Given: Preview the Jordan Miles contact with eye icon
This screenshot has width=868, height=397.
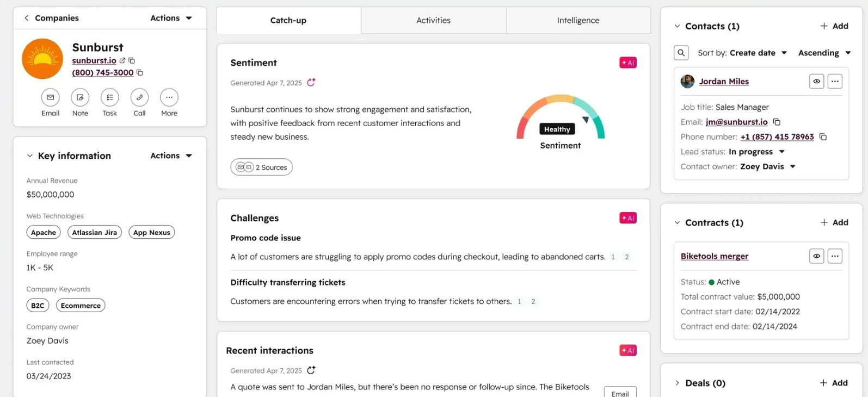Looking at the screenshot, I should click(816, 82).
